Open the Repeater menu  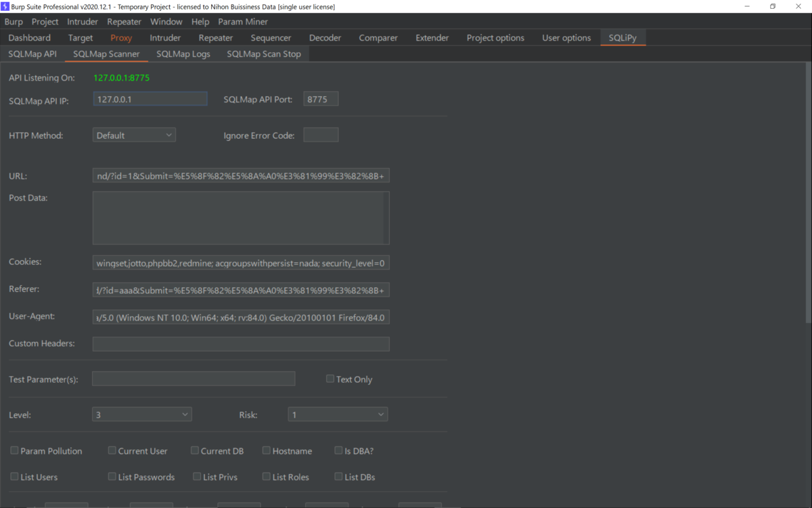(x=125, y=22)
